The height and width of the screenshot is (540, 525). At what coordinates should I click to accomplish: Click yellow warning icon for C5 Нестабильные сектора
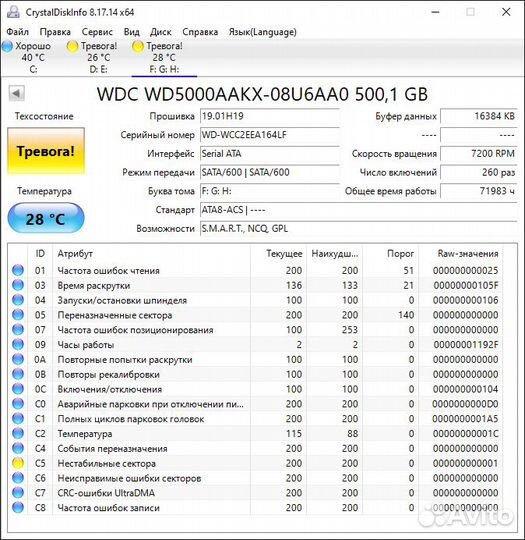pos(18,463)
